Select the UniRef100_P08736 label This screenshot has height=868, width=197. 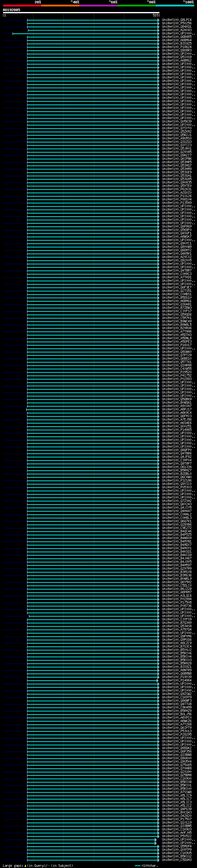point(177,606)
